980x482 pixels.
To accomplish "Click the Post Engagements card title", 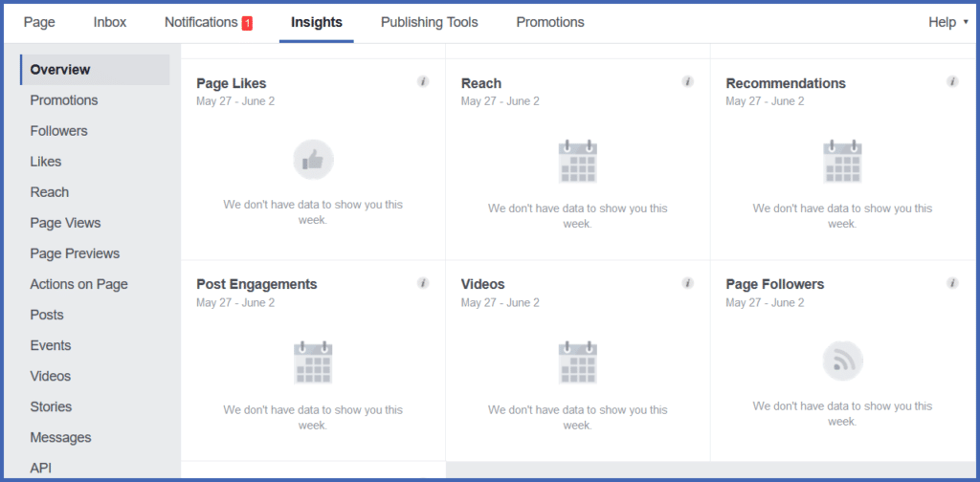I will 256,284.
